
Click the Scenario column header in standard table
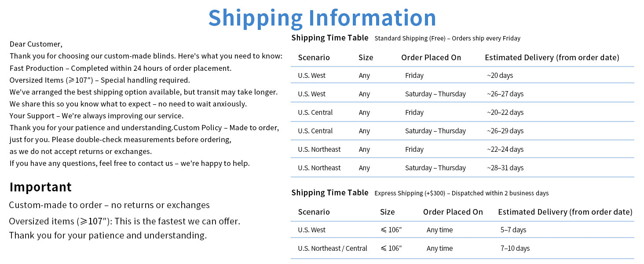(x=314, y=58)
